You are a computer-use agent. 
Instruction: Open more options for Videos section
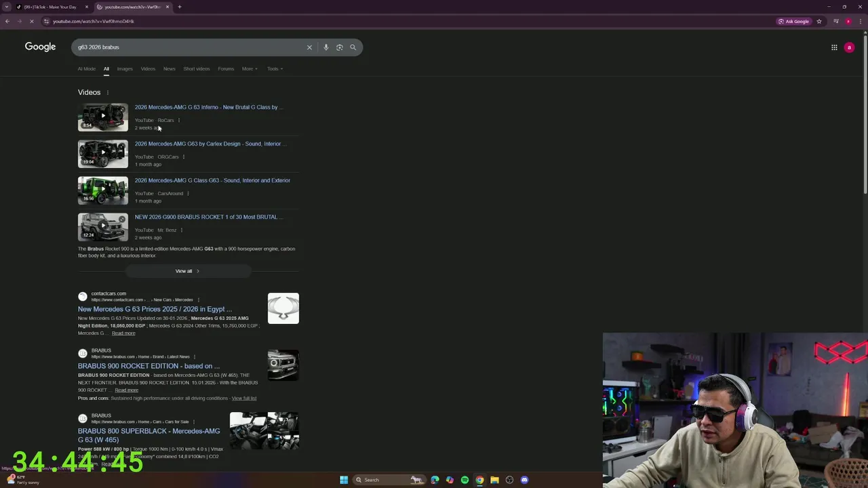pos(107,93)
